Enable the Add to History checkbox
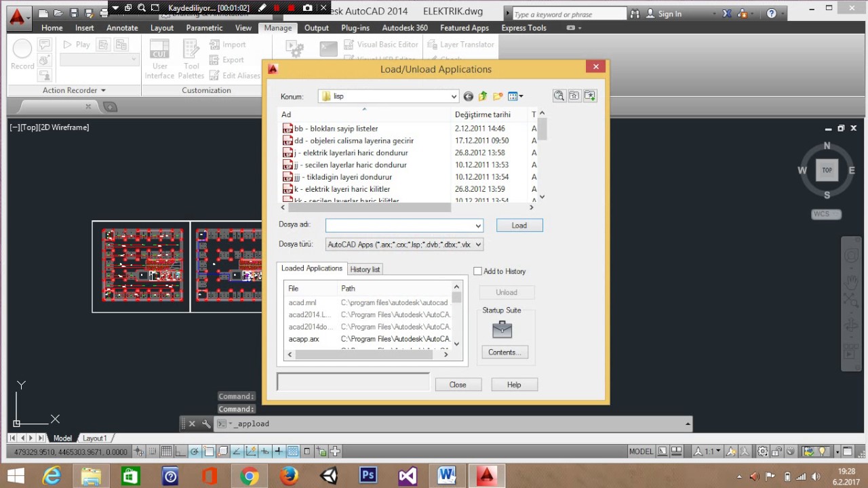868x488 pixels. 477,271
